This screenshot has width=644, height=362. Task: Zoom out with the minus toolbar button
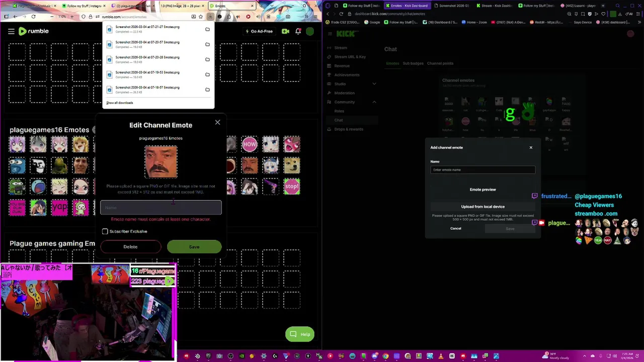[x=52, y=17]
